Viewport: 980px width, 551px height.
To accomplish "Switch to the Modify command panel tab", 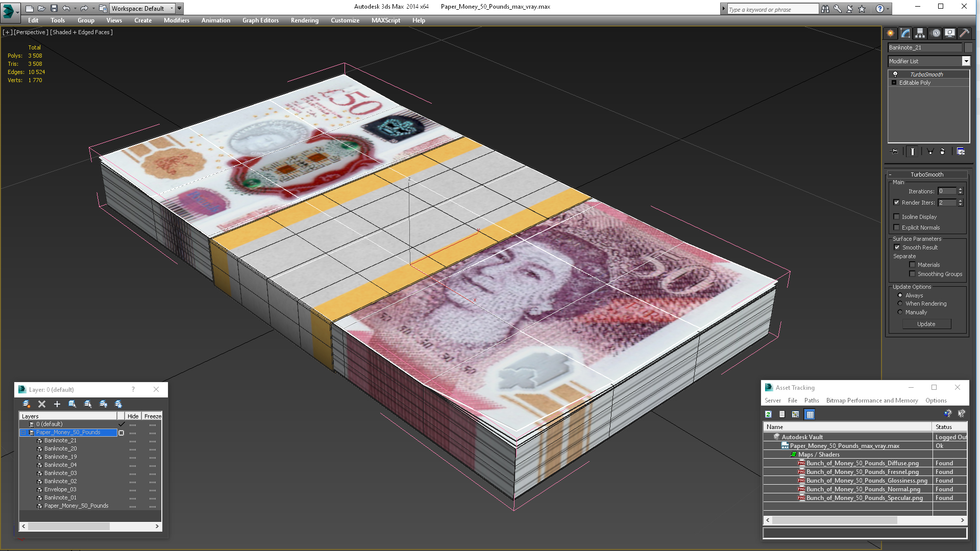I will (x=905, y=33).
